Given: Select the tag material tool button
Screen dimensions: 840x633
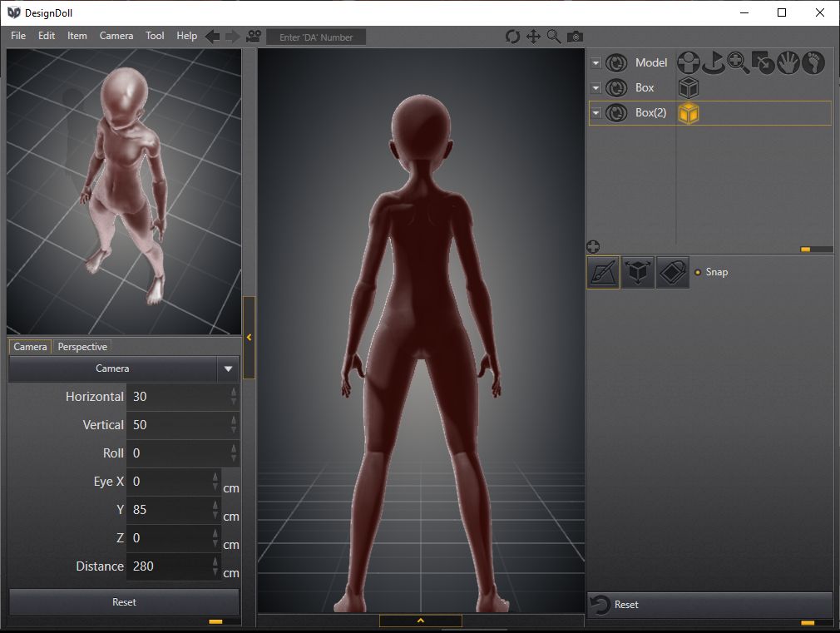Looking at the screenshot, I should (x=672, y=272).
